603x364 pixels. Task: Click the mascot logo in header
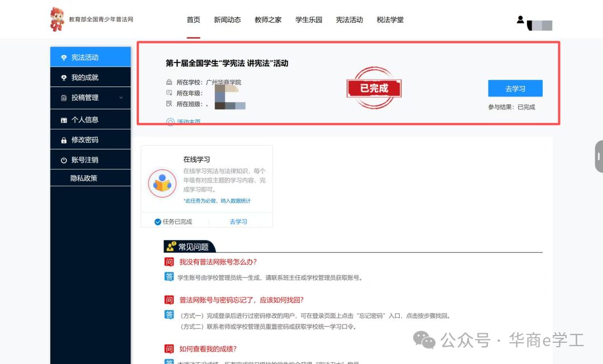coord(57,20)
